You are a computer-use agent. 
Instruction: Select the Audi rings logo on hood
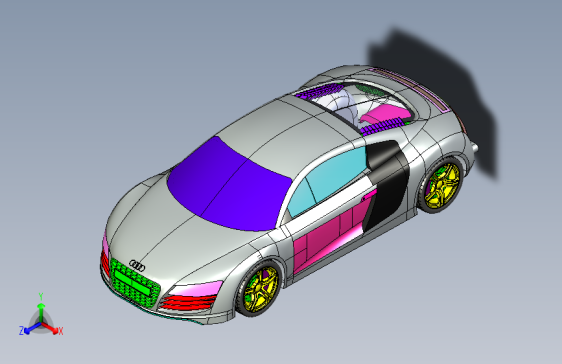coord(137,266)
